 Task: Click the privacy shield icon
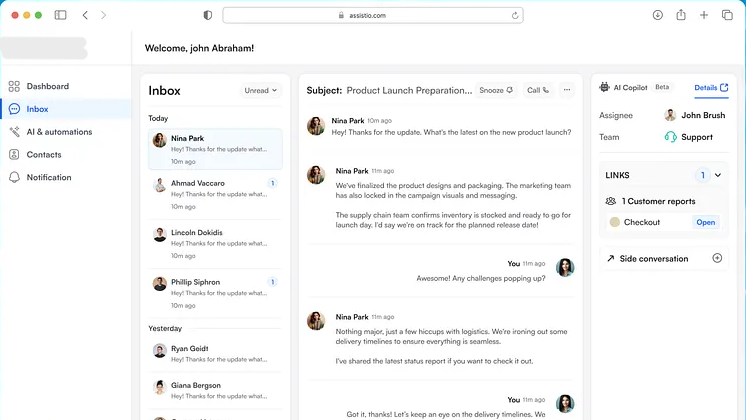(207, 15)
